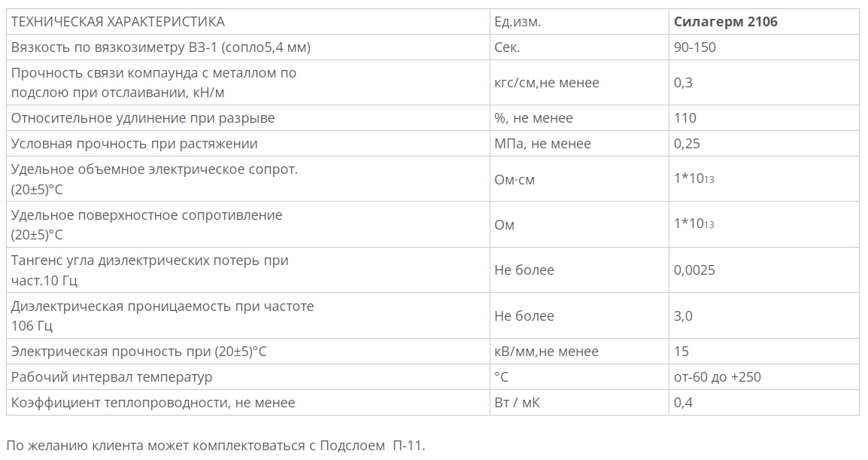Select the 'Силагерм 2106' column header

(763, 22)
